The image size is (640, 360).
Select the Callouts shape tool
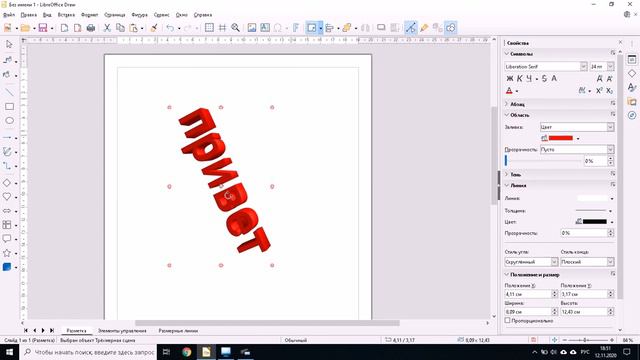pyautogui.click(x=7, y=239)
